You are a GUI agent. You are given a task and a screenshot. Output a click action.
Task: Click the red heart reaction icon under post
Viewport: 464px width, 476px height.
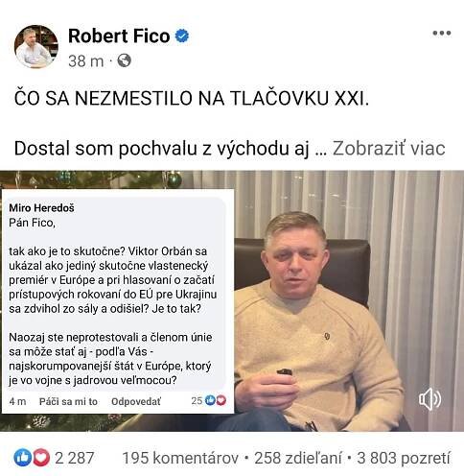tap(41, 458)
